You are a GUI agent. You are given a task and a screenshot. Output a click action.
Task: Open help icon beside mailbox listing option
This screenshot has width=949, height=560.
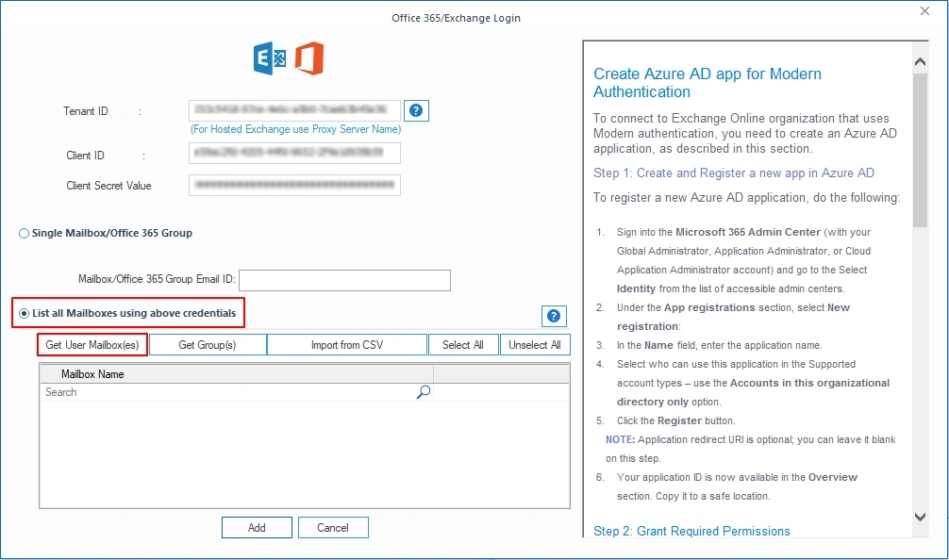(x=554, y=316)
